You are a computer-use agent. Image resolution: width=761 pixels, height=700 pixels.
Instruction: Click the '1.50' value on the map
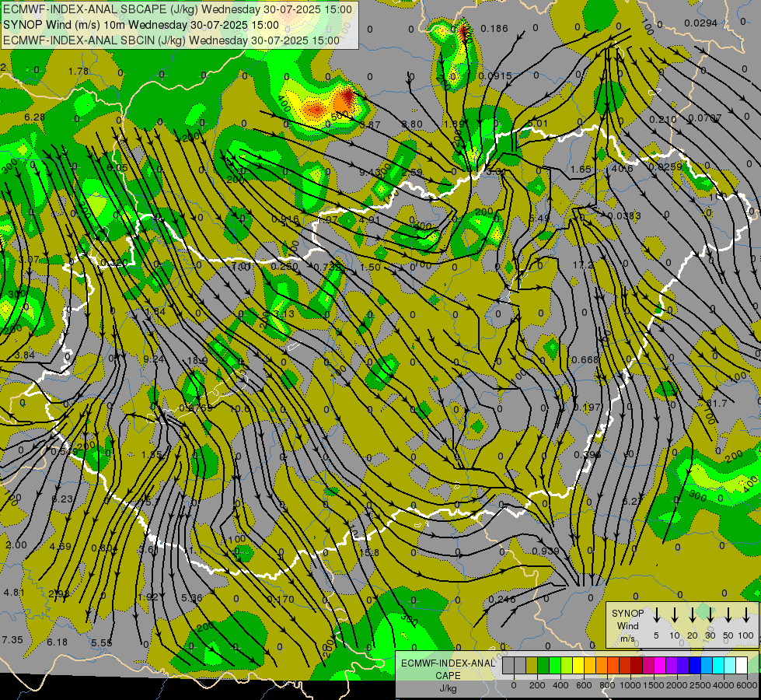point(370,268)
